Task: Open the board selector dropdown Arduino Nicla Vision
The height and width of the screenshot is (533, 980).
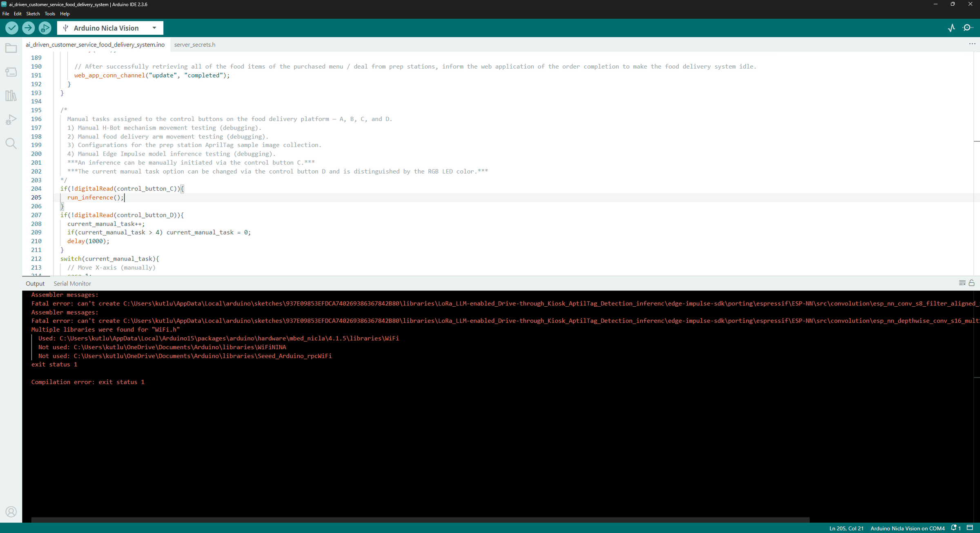Action: [x=110, y=28]
